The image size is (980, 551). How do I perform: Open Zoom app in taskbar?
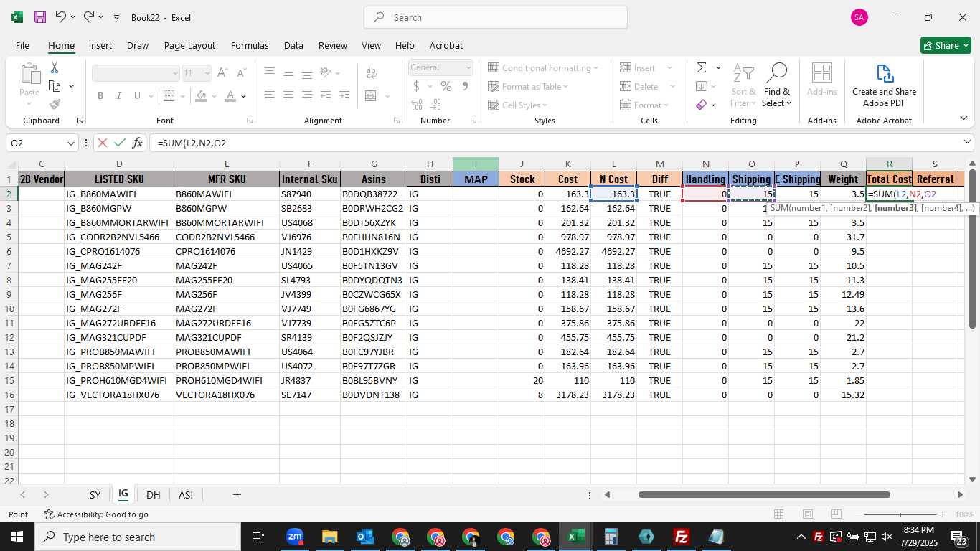(x=294, y=537)
